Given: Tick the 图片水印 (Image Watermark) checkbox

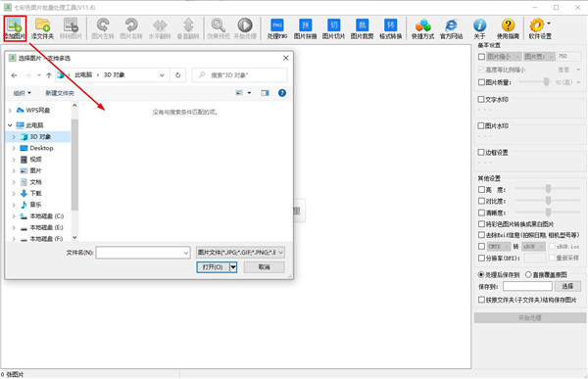Looking at the screenshot, I should (x=481, y=125).
